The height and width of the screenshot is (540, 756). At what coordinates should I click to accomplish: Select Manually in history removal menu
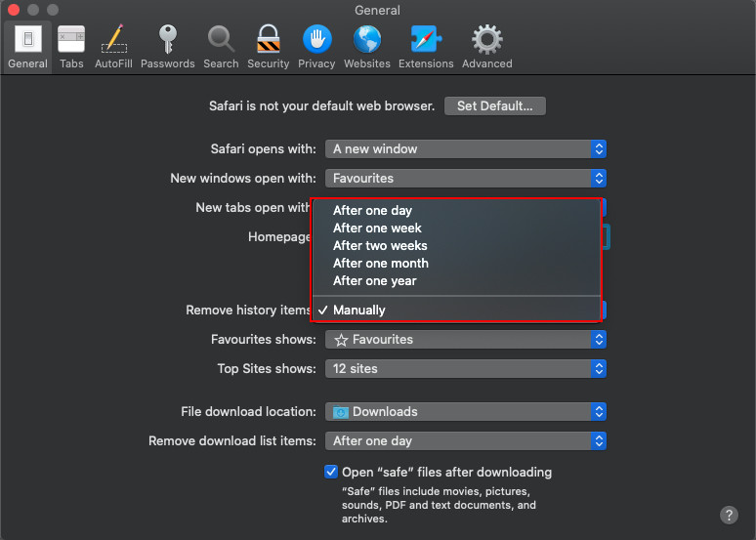click(456, 310)
